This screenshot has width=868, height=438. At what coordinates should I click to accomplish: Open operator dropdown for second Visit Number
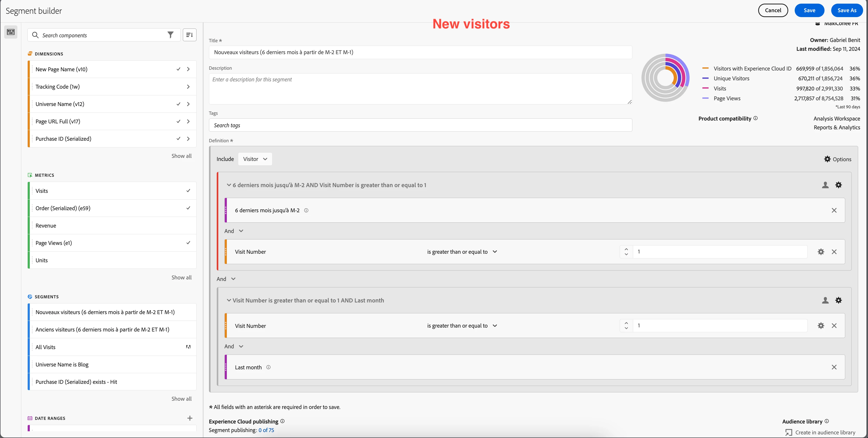coord(462,326)
